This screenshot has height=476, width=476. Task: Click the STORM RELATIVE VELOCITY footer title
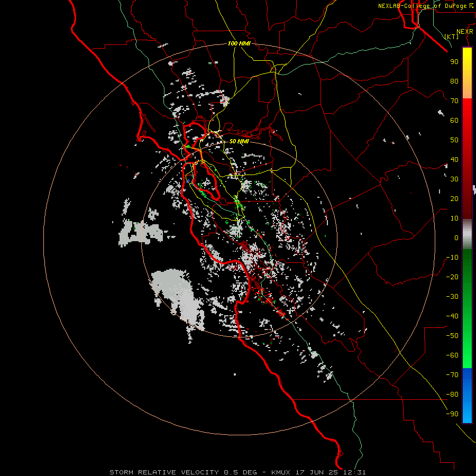[164, 472]
